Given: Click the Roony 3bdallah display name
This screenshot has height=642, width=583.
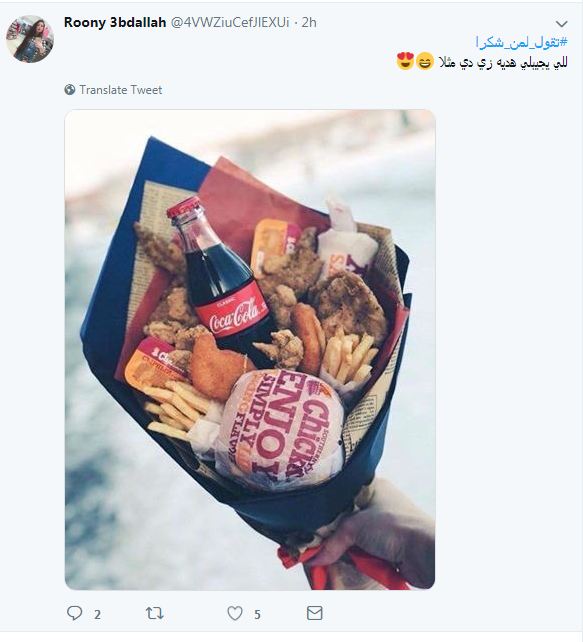Looking at the screenshot, I should [115, 23].
